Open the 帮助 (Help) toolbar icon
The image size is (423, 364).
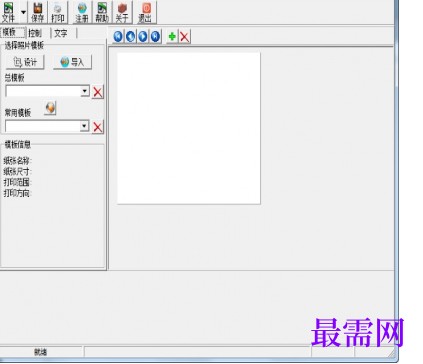[102, 12]
